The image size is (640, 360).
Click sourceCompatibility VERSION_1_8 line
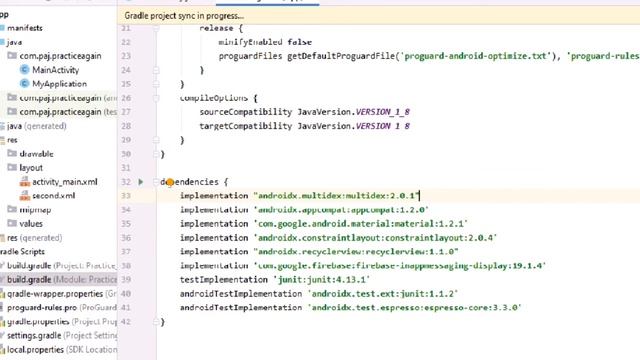[304, 112]
